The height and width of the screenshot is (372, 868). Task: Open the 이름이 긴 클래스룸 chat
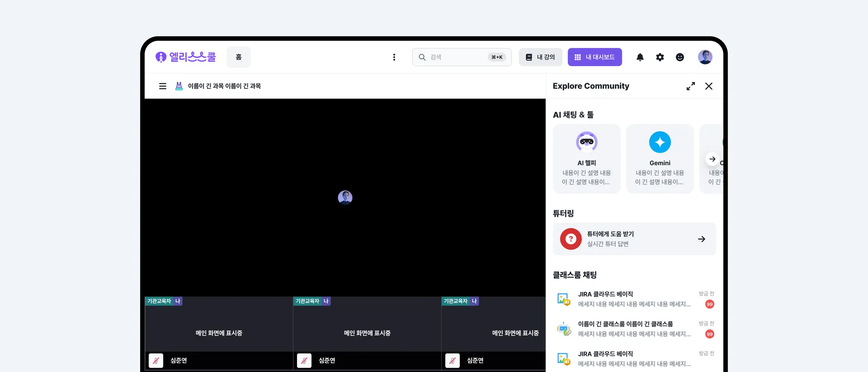(634, 329)
